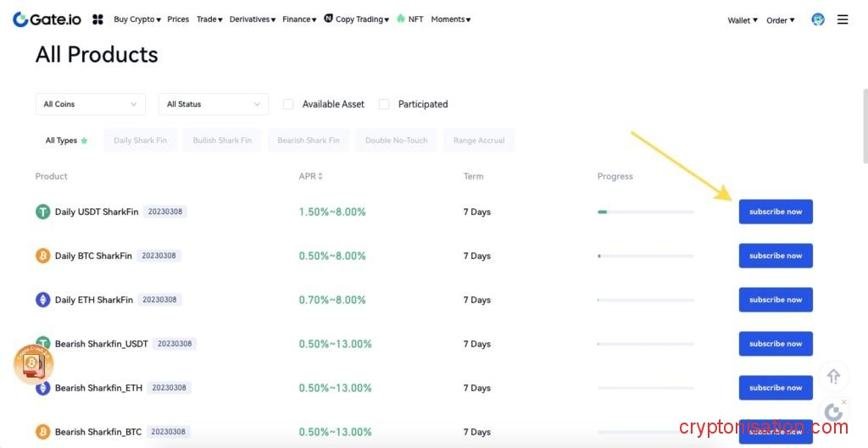Switch to the Bullish Shark Fin tab
The height and width of the screenshot is (448, 868).
pyautogui.click(x=222, y=141)
